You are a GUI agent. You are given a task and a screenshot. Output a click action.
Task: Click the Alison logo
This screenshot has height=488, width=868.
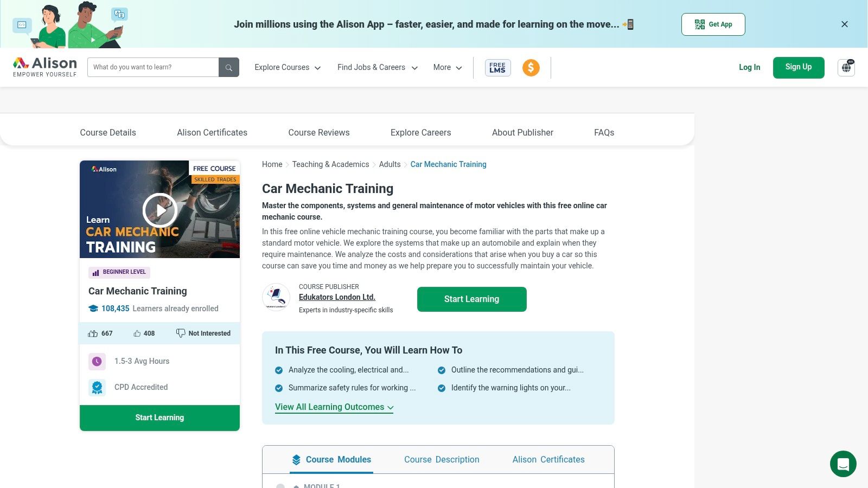[45, 67]
